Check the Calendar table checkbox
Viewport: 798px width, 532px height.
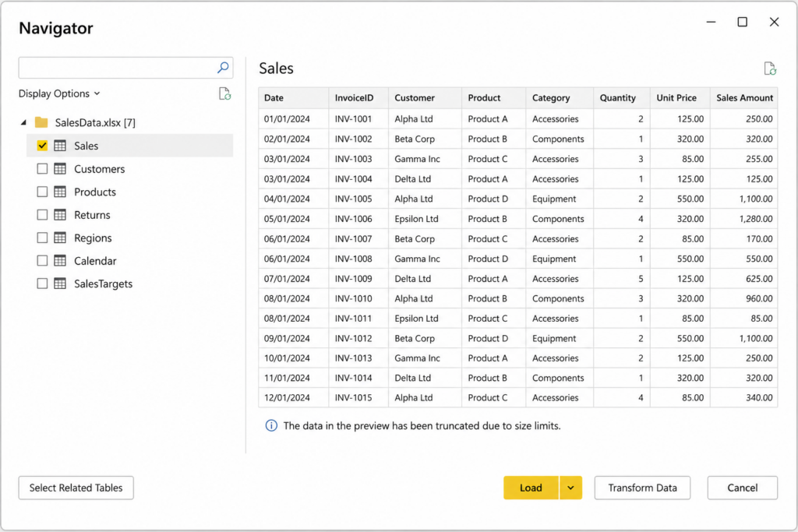point(42,261)
